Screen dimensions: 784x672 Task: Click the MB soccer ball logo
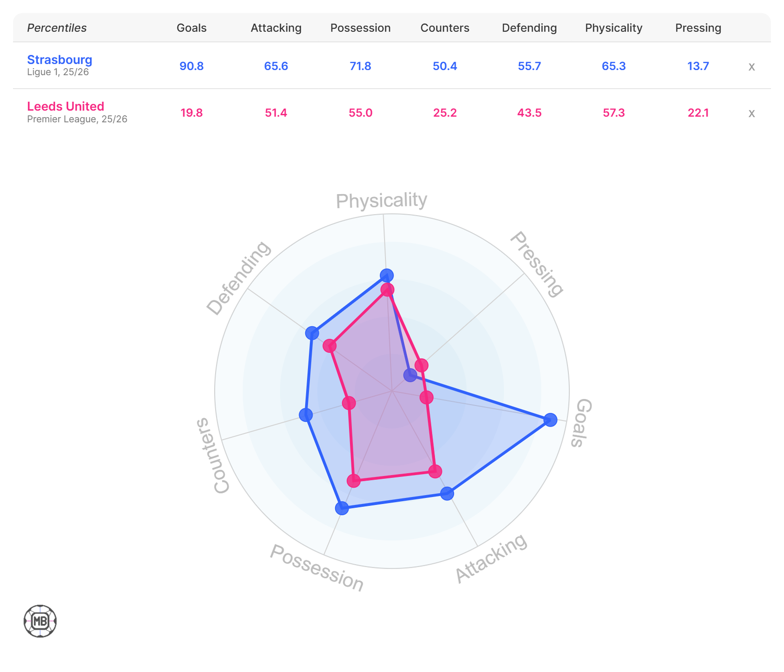[x=40, y=621]
